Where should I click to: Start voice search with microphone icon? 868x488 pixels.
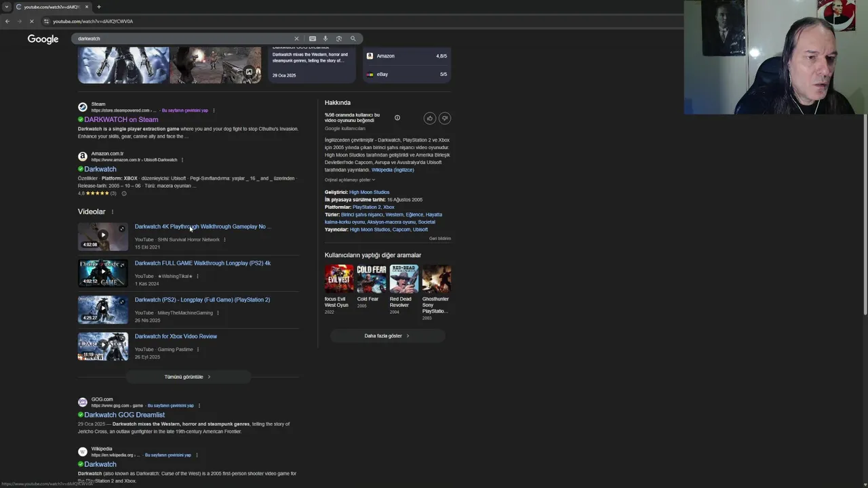pyautogui.click(x=325, y=39)
